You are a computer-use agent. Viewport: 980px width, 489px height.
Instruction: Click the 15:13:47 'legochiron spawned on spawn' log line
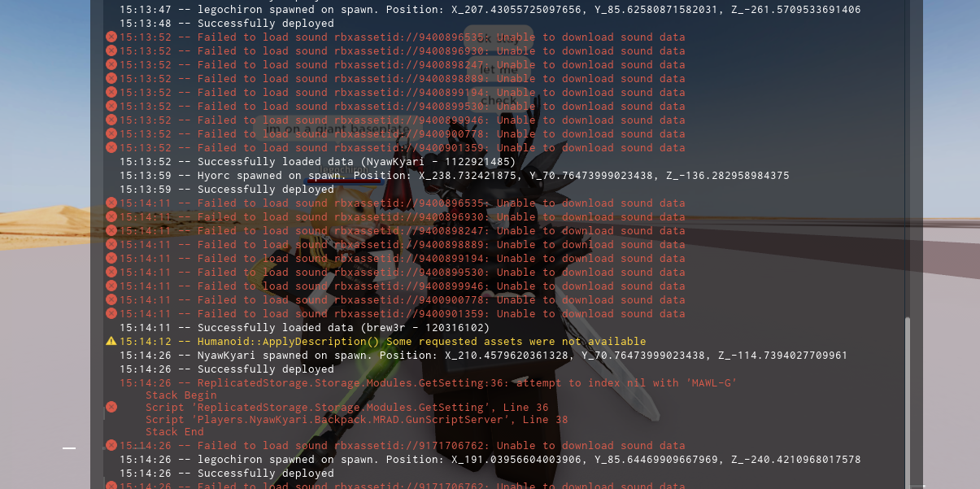(490, 9)
